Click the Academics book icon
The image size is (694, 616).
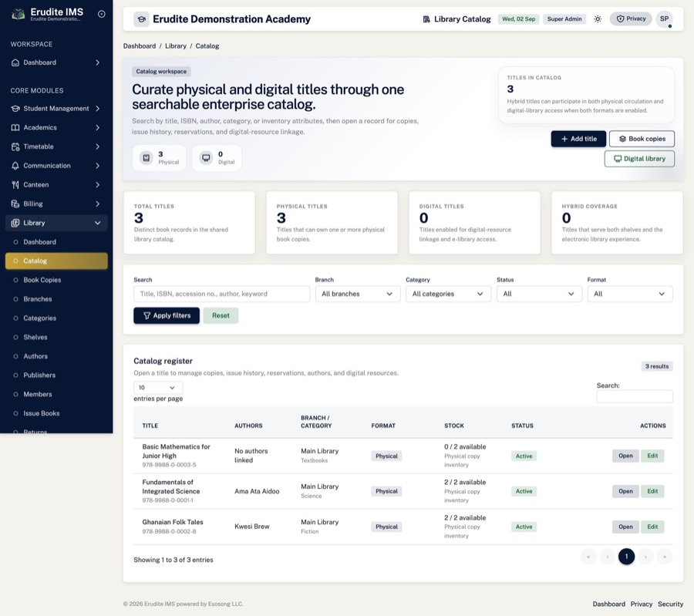(15, 127)
